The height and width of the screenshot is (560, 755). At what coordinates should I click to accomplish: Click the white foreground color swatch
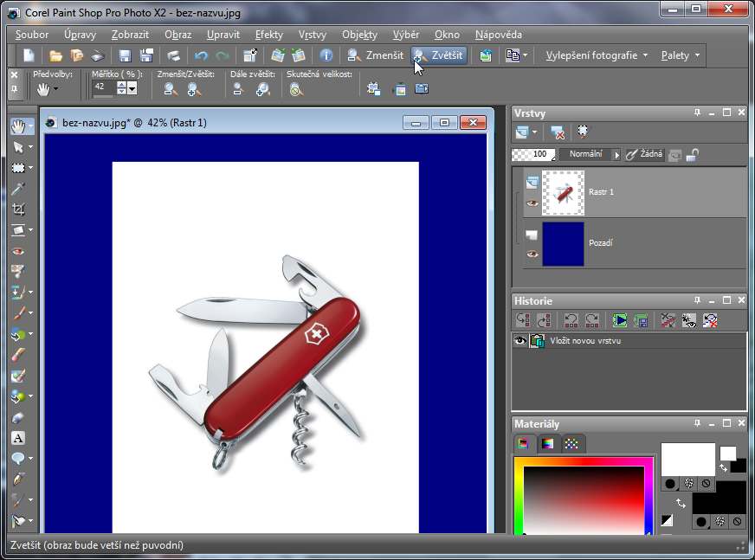click(687, 459)
